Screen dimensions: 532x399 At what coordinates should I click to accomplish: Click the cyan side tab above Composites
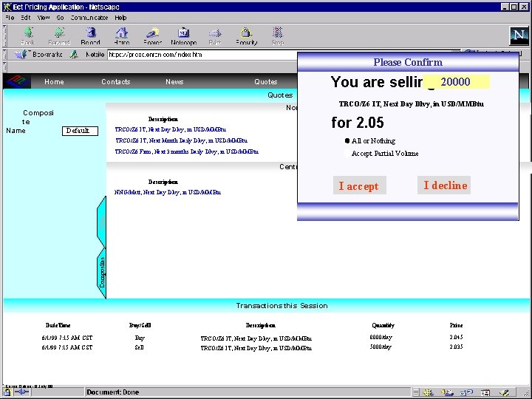coord(102,222)
